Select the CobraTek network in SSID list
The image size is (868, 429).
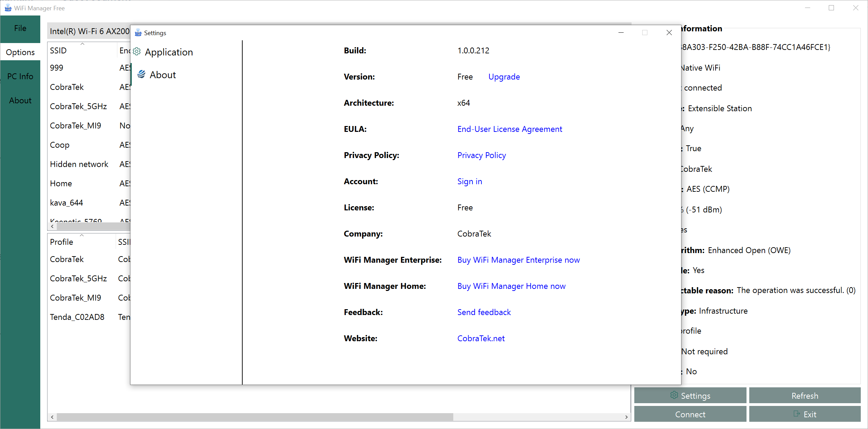pos(89,87)
